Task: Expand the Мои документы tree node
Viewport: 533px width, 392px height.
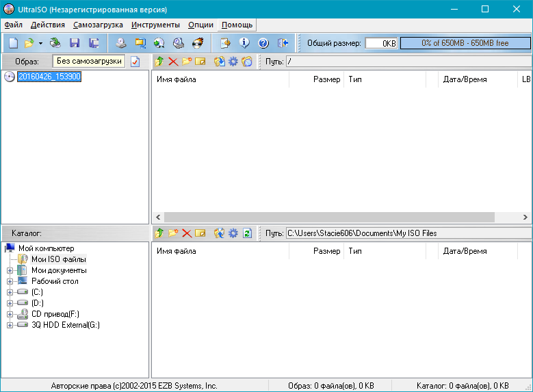Action: pyautogui.click(x=10, y=270)
